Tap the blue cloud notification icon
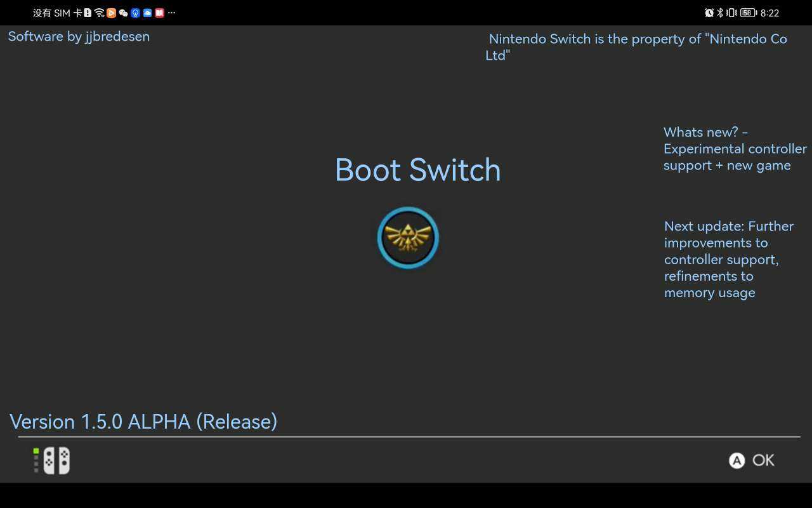The image size is (812, 508). pos(147,13)
